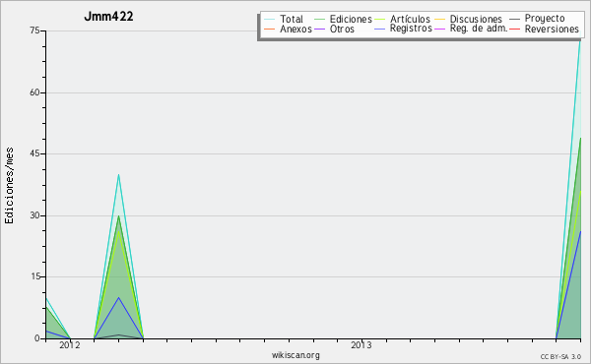Click the 2013 x-axis label

point(361,345)
